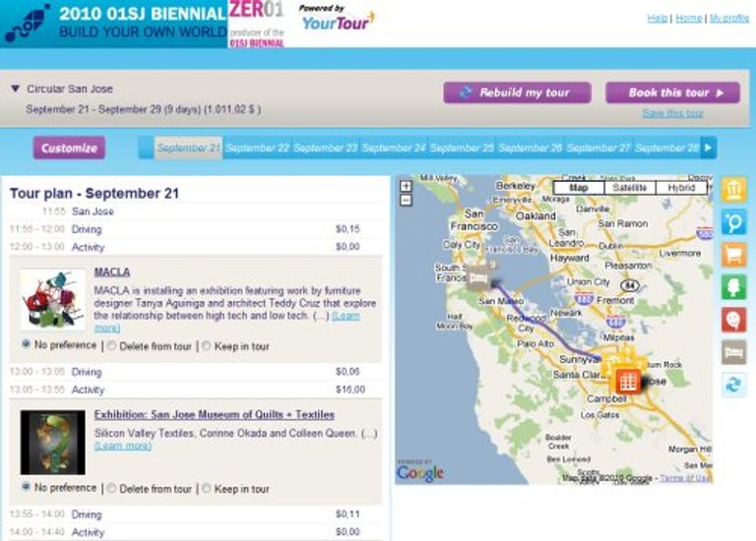Open the Home link

point(688,18)
